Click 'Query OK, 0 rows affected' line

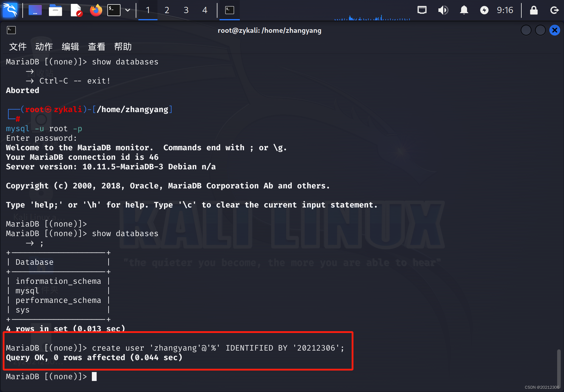click(x=94, y=357)
